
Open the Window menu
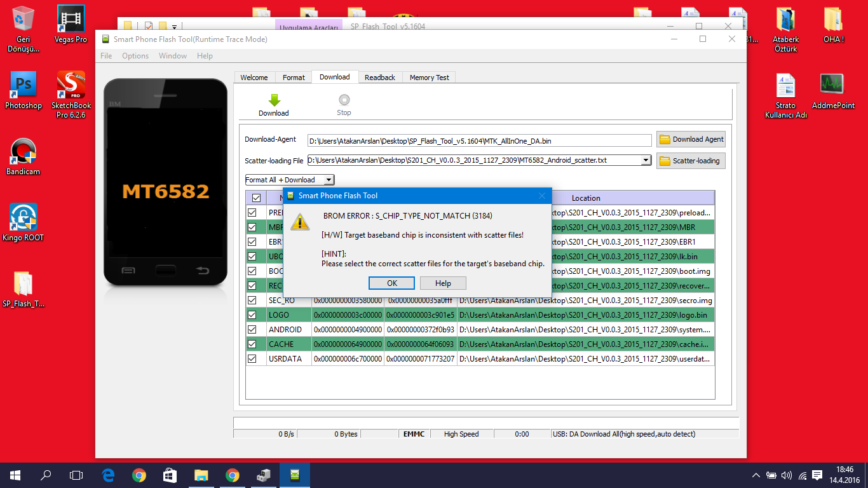pos(173,56)
